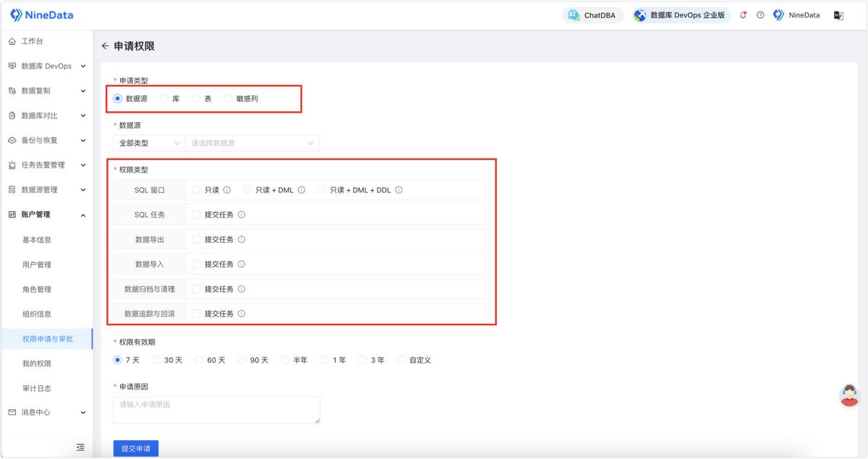Check 提交任务 for 数据归档与清理

[197, 289]
